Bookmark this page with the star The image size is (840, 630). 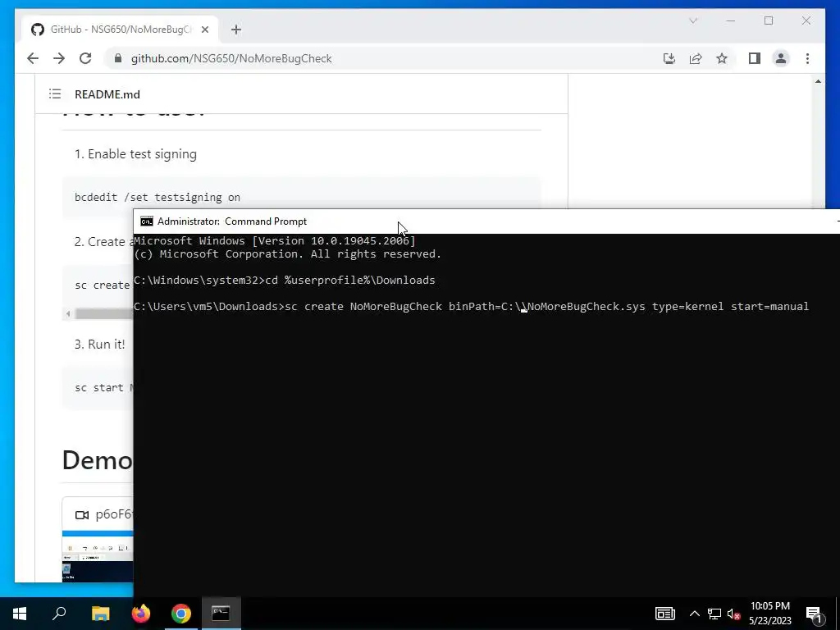(722, 58)
